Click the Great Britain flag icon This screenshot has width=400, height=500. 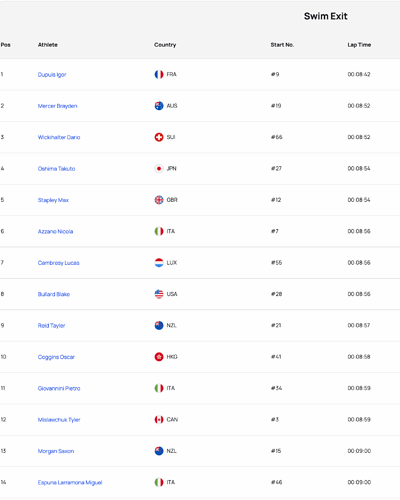click(159, 200)
